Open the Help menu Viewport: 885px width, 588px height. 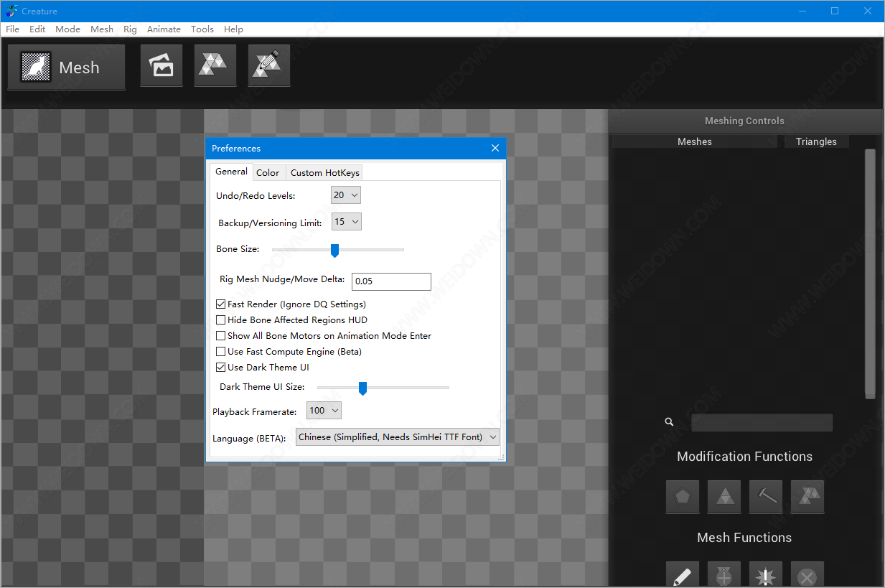click(x=233, y=29)
